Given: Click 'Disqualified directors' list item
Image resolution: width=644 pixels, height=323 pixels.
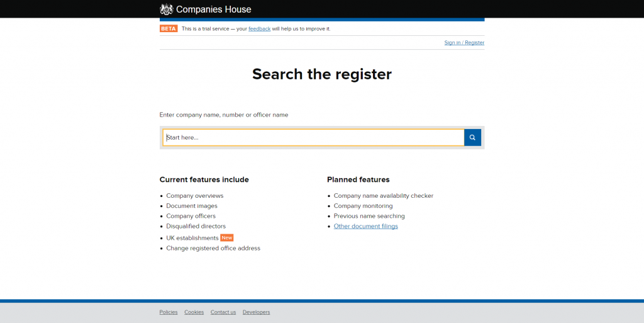Looking at the screenshot, I should (196, 226).
